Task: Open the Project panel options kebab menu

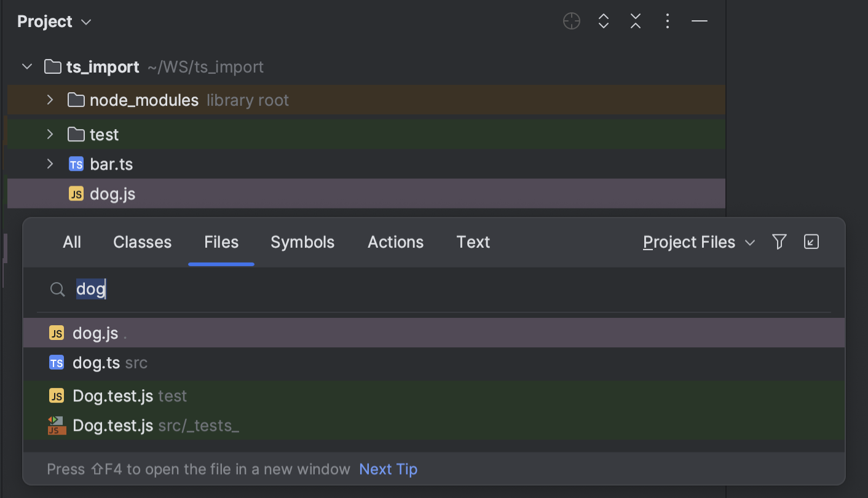Action: tap(667, 20)
